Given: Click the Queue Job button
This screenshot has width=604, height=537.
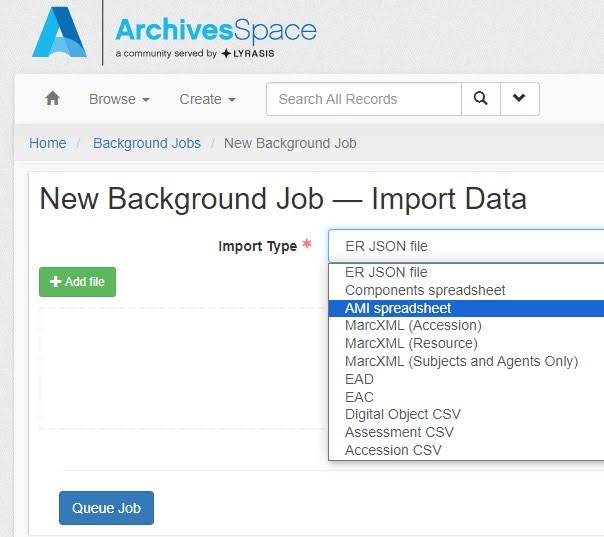Looking at the screenshot, I should [x=106, y=508].
